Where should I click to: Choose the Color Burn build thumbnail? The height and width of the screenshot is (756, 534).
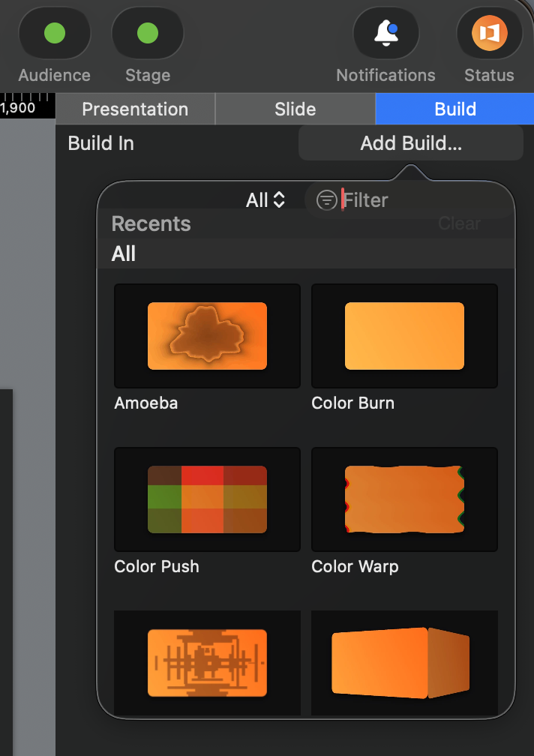pos(404,335)
